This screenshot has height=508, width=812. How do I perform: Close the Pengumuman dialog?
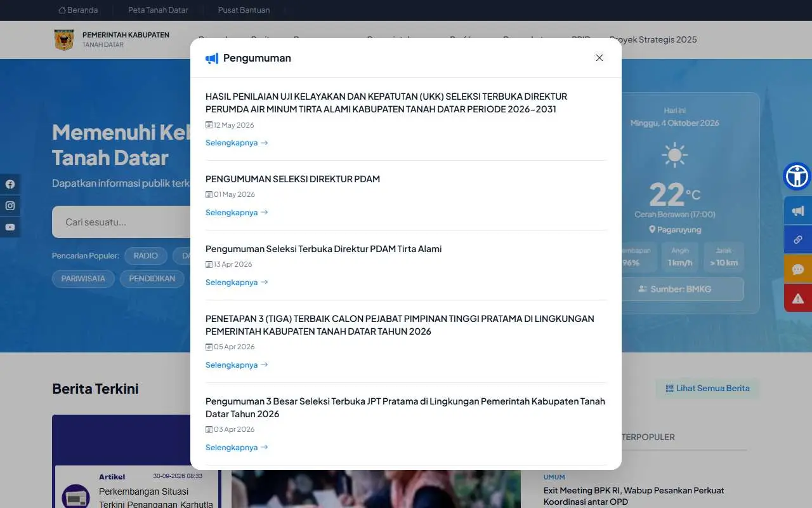[x=599, y=58]
